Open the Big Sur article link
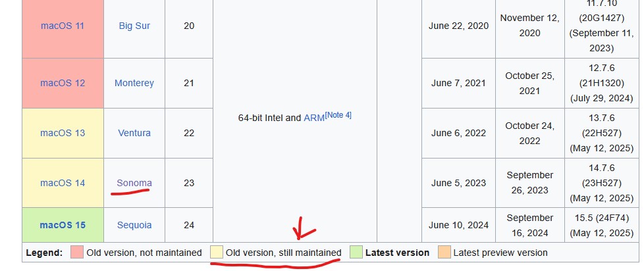 (x=134, y=26)
